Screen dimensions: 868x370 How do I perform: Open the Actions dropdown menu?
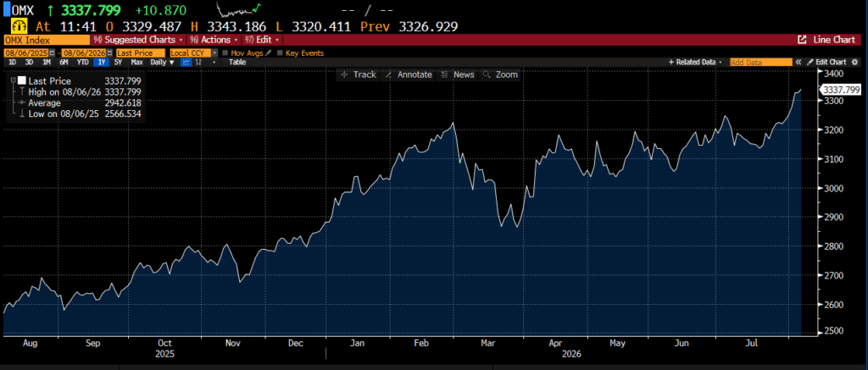(214, 40)
